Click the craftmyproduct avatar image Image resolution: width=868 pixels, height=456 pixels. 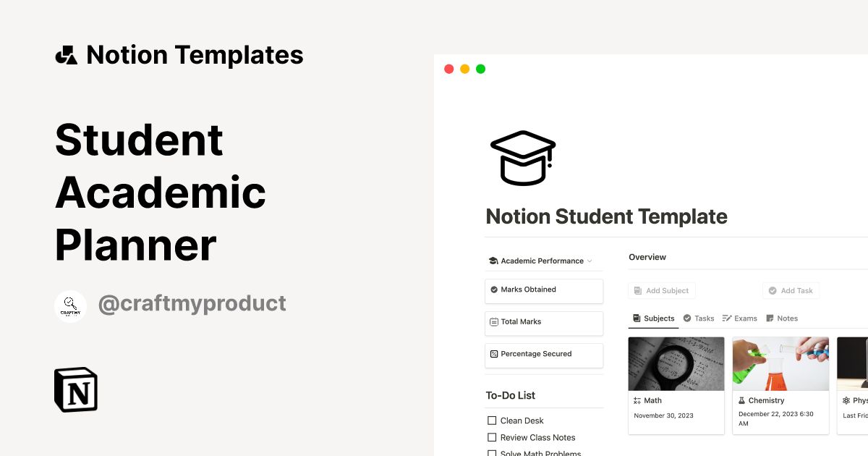(x=70, y=305)
